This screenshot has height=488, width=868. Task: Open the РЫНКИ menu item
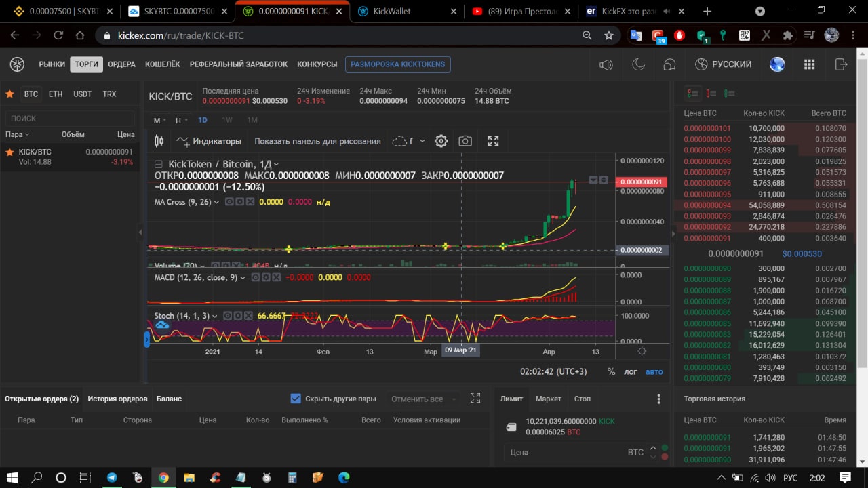pyautogui.click(x=52, y=64)
